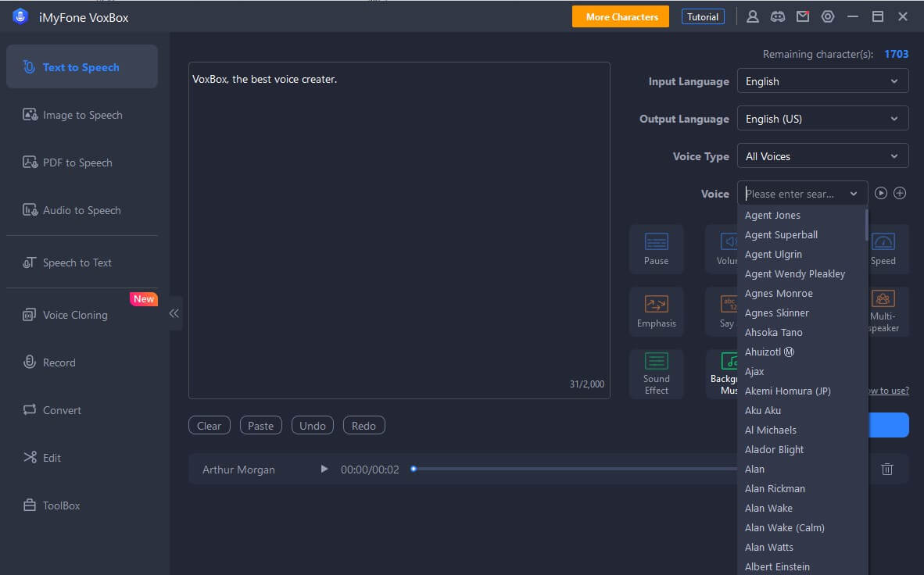Image resolution: width=924 pixels, height=575 pixels.
Task: Expand the Voice Type dropdown
Action: point(822,156)
